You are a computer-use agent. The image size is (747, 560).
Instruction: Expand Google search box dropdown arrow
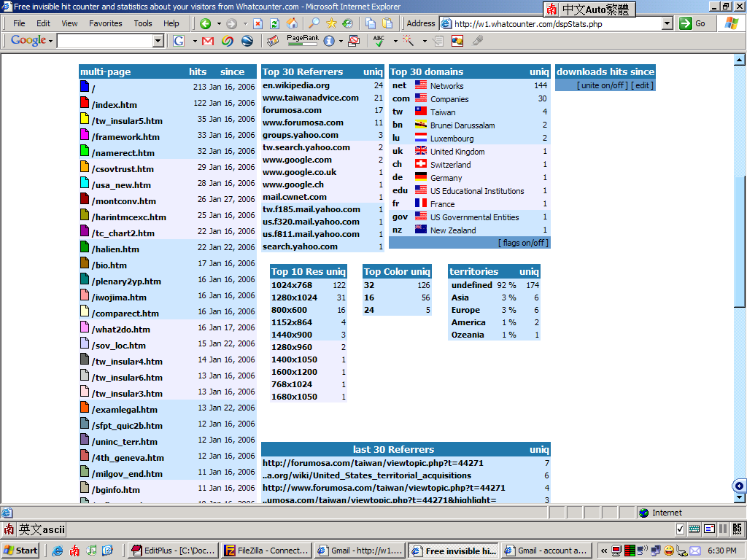tap(158, 41)
